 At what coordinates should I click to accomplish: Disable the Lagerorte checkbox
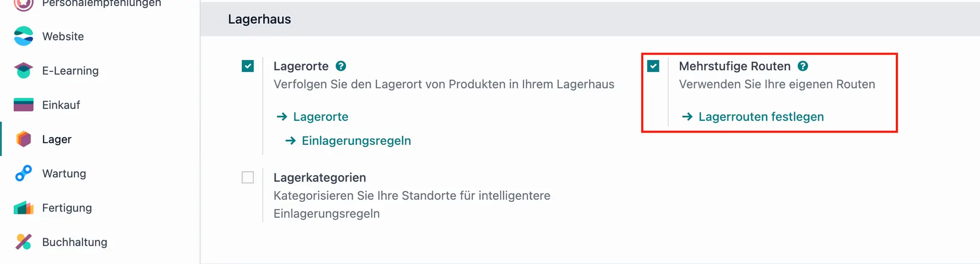[x=248, y=66]
